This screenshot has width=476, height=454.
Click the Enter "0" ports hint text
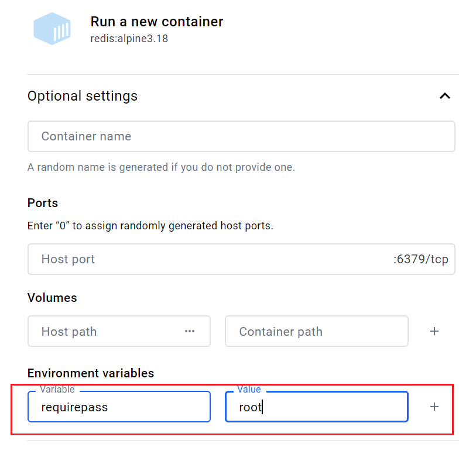pos(150,225)
